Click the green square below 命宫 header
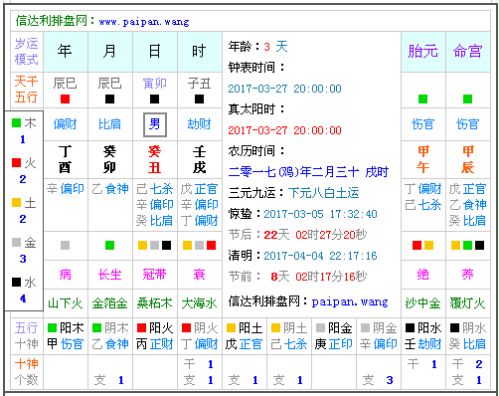This screenshot has width=500, height=396. point(468,99)
